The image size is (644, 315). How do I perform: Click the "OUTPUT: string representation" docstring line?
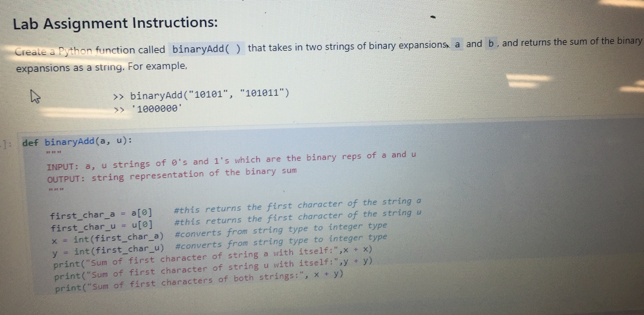click(x=172, y=175)
